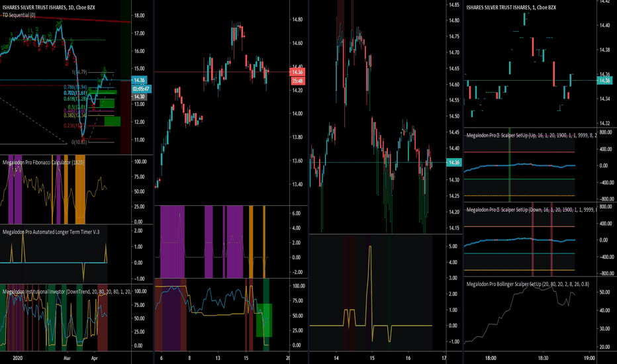Select the 1(14.79) Fibonacci level label
Viewport: 617px width, 364px height.
click(79, 72)
